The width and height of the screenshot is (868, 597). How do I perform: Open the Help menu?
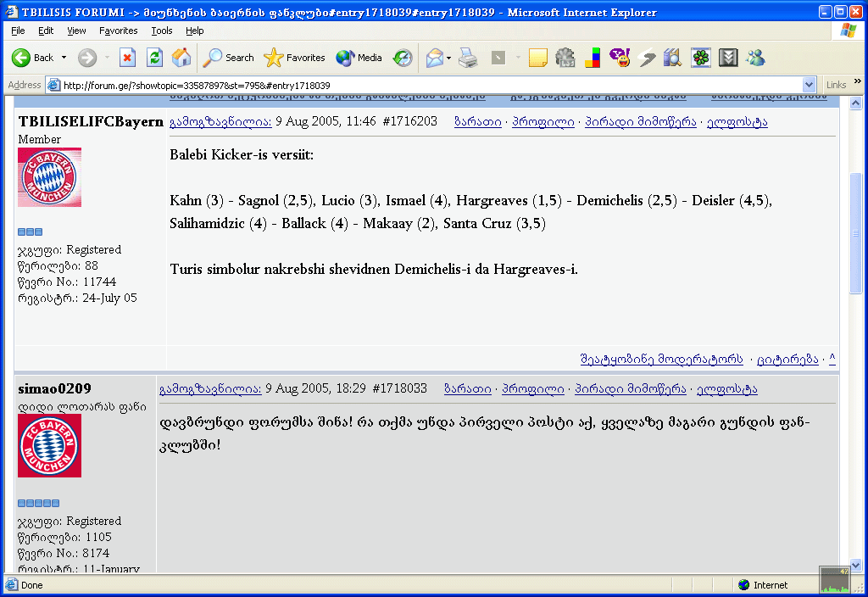(x=194, y=31)
